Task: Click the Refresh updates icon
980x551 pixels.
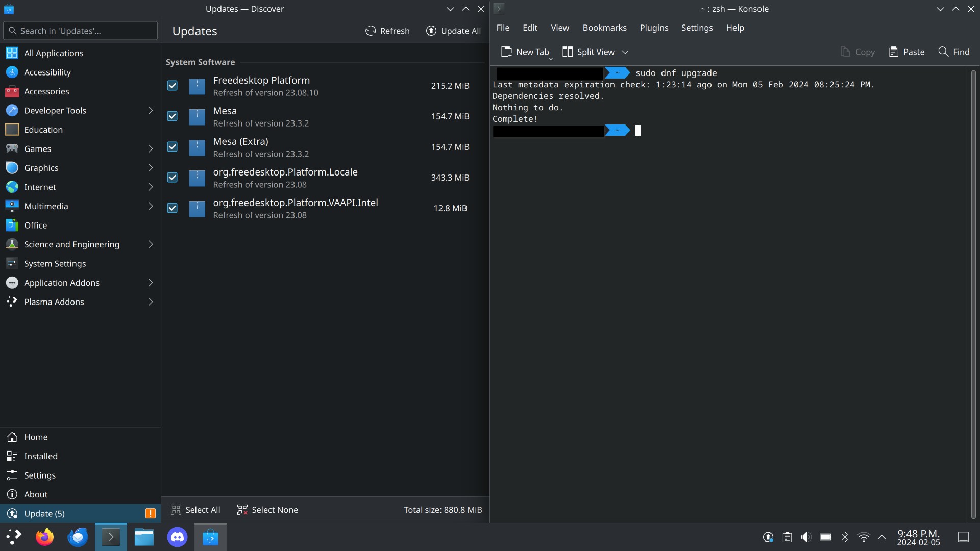Action: 371,31
